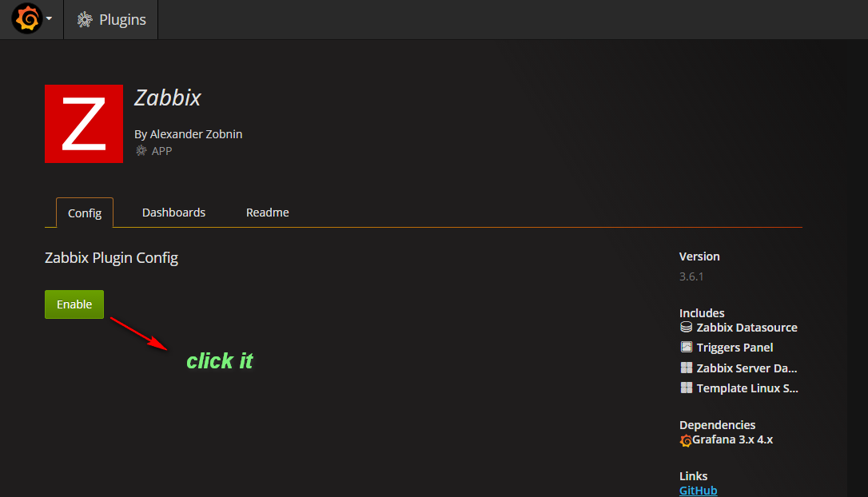Click the red Zabbix Z logo

[x=84, y=123]
